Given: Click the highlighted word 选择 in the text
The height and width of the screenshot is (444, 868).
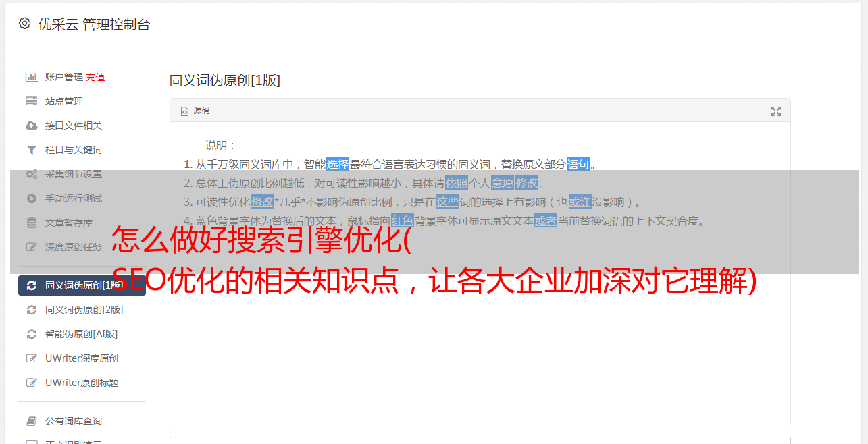Looking at the screenshot, I should point(338,164).
